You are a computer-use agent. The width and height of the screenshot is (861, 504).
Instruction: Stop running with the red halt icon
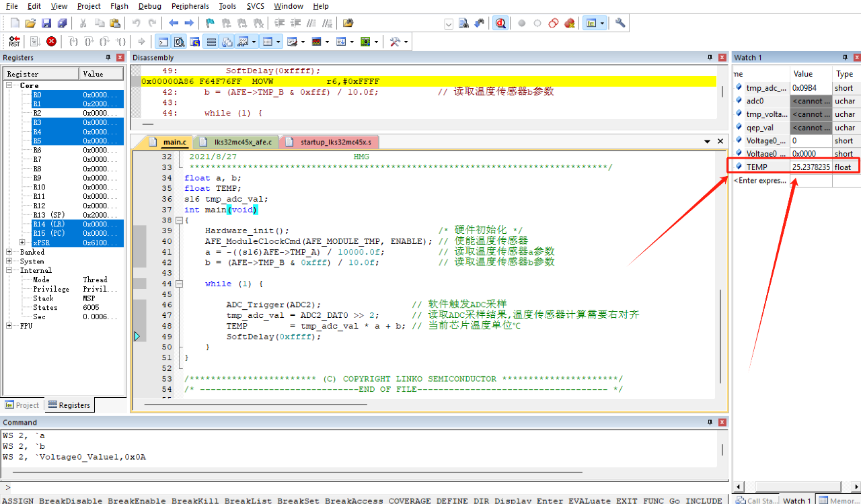(51, 41)
